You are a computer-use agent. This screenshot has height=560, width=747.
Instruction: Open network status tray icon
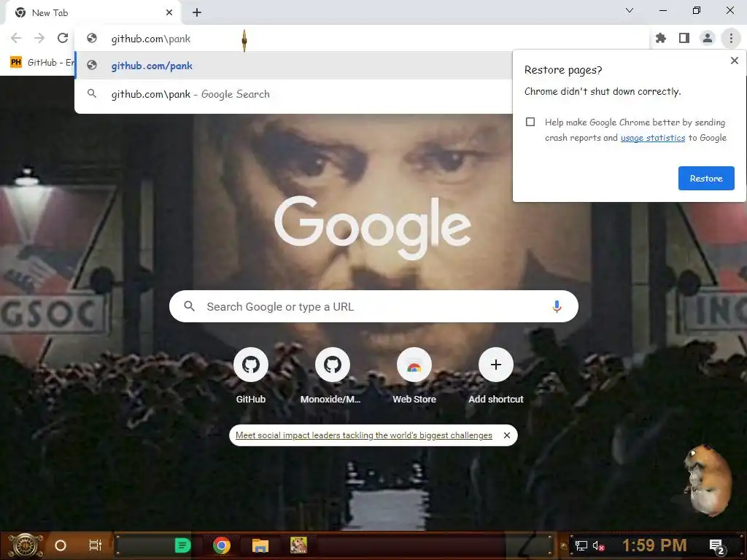click(x=581, y=545)
